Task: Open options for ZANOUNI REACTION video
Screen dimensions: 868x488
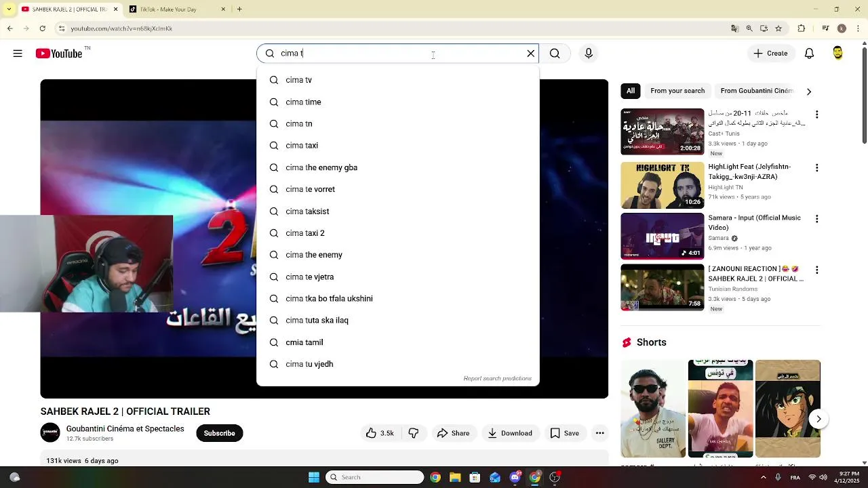Action: tap(816, 270)
